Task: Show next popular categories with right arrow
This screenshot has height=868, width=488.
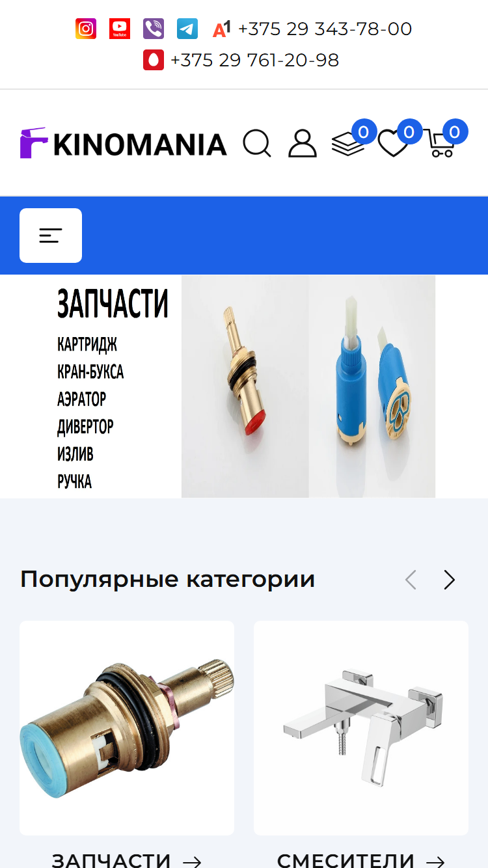Action: (450, 580)
